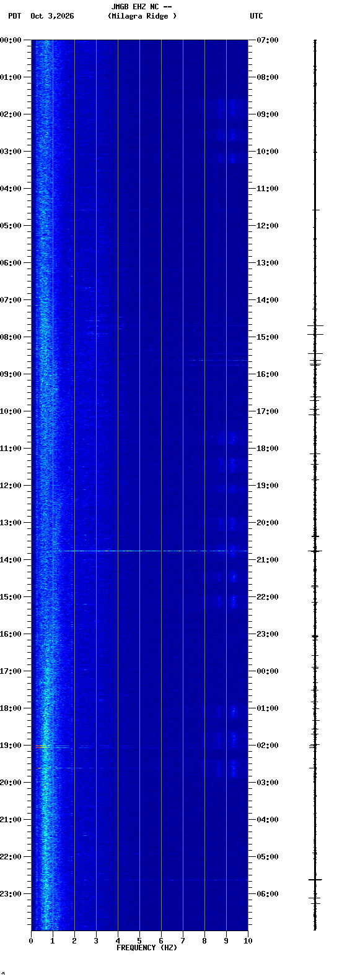Pick the 18:00 UTC time label
Image resolution: width=342 pixels, height=980 pixels.
pos(268,449)
